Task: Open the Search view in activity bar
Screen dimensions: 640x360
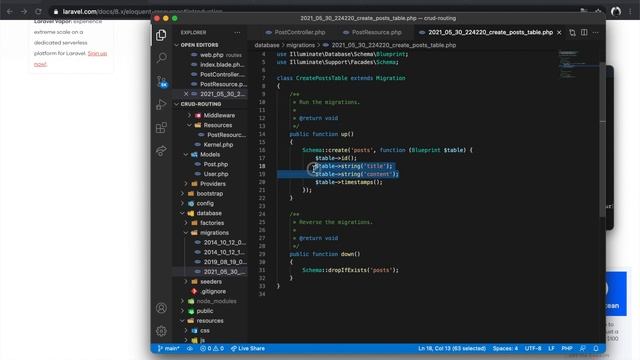Action: (161, 58)
